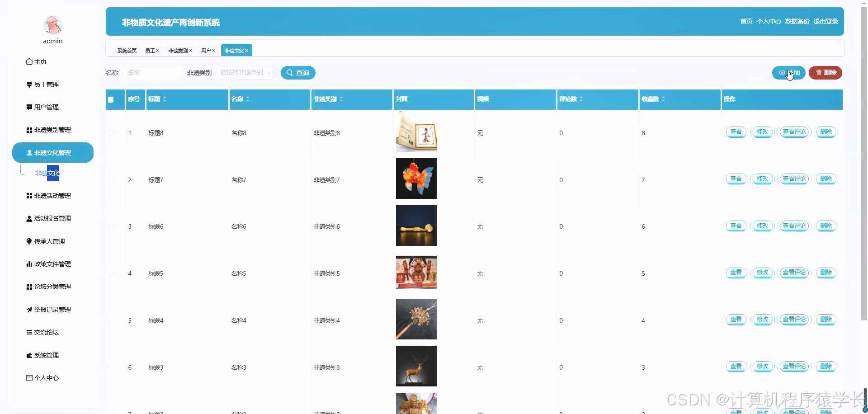Close the 员工 tab with its X
This screenshot has width=868, height=414.
pyautogui.click(x=157, y=51)
